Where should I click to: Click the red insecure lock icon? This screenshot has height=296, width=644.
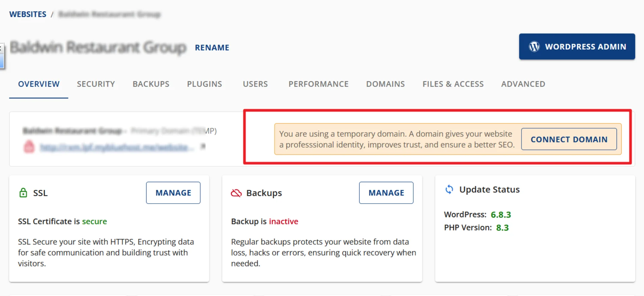coord(29,147)
